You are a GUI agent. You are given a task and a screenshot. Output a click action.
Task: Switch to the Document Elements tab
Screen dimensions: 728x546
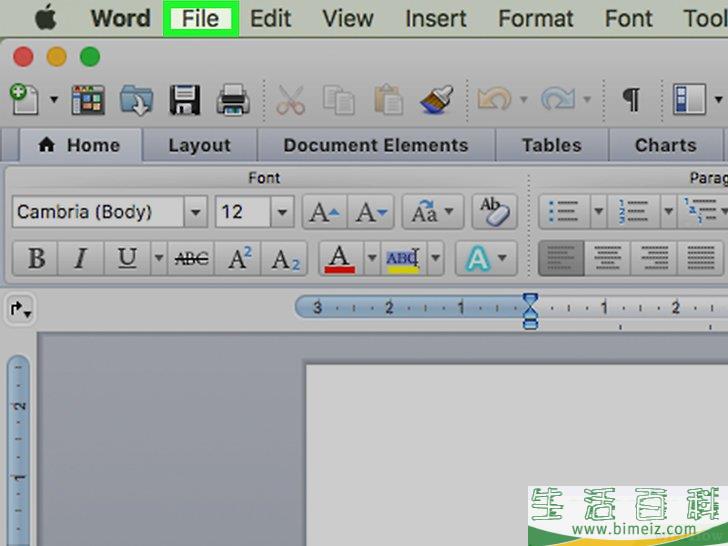(x=376, y=145)
